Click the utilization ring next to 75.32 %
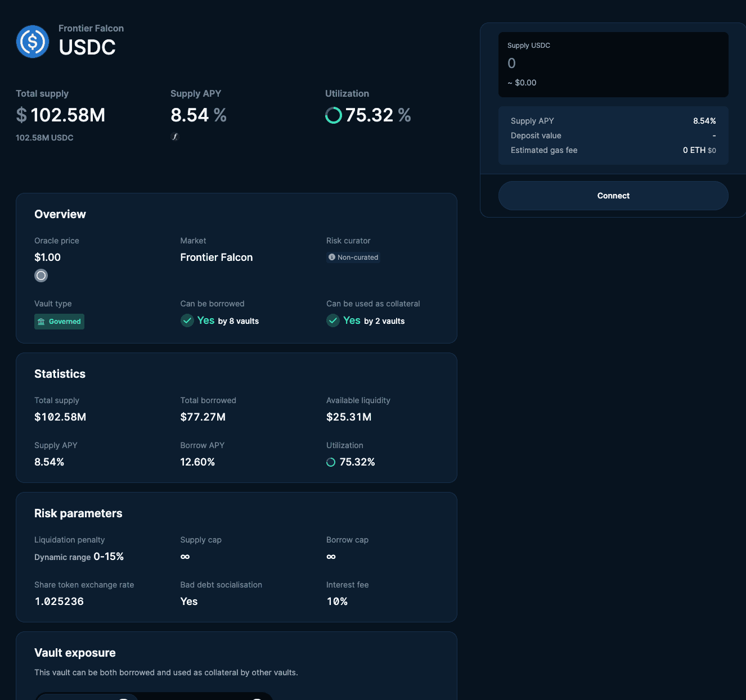Image resolution: width=746 pixels, height=700 pixels. 334,115
